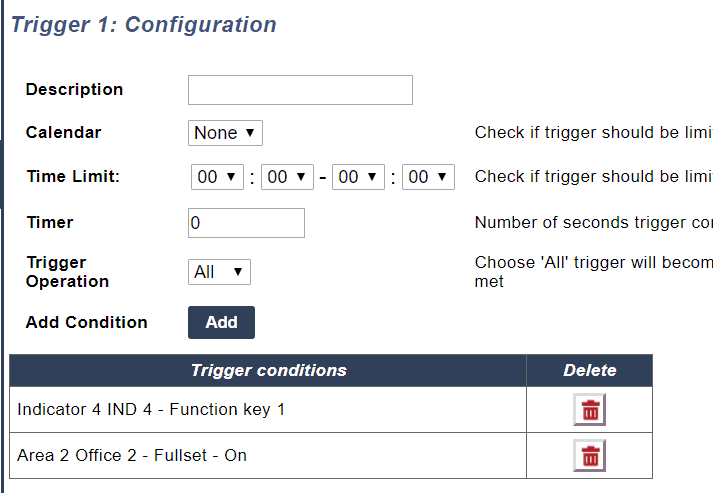This screenshot has height=493, width=713.
Task: Click the Trigger Operation label
Action: (x=67, y=272)
